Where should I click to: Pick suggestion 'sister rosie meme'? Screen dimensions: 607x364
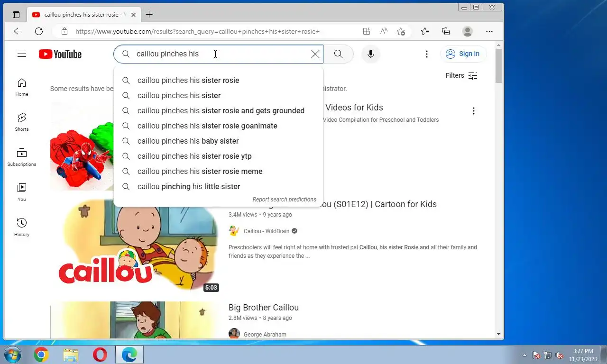pyautogui.click(x=219, y=172)
